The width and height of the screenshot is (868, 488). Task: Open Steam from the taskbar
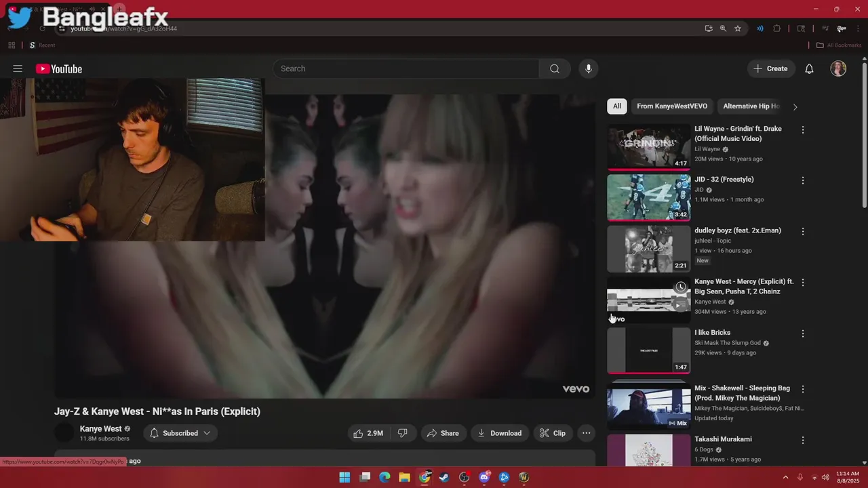(444, 477)
